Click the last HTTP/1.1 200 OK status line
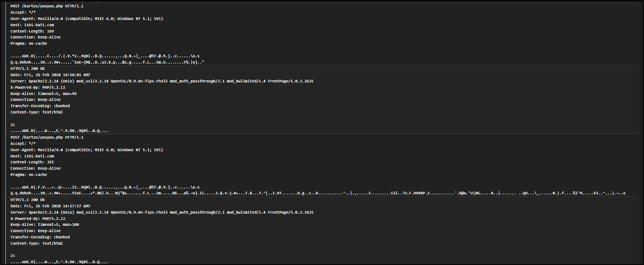This screenshot has height=265, width=644. tap(27, 200)
